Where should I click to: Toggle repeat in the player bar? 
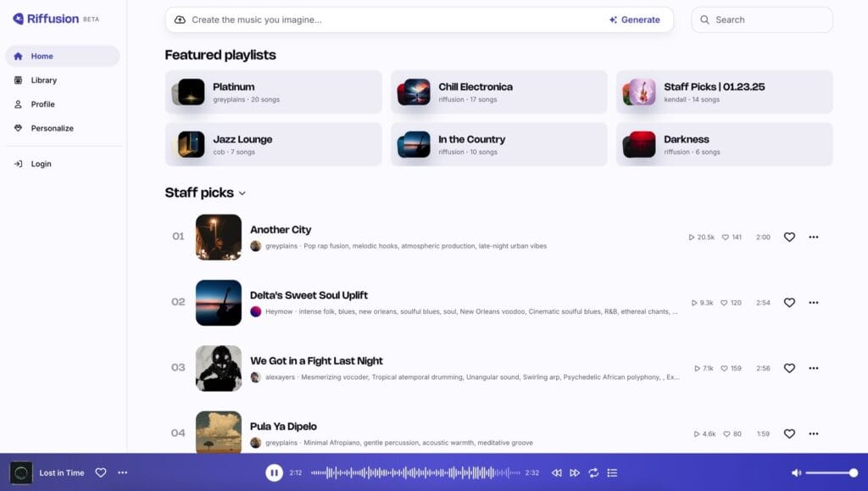tap(593, 472)
